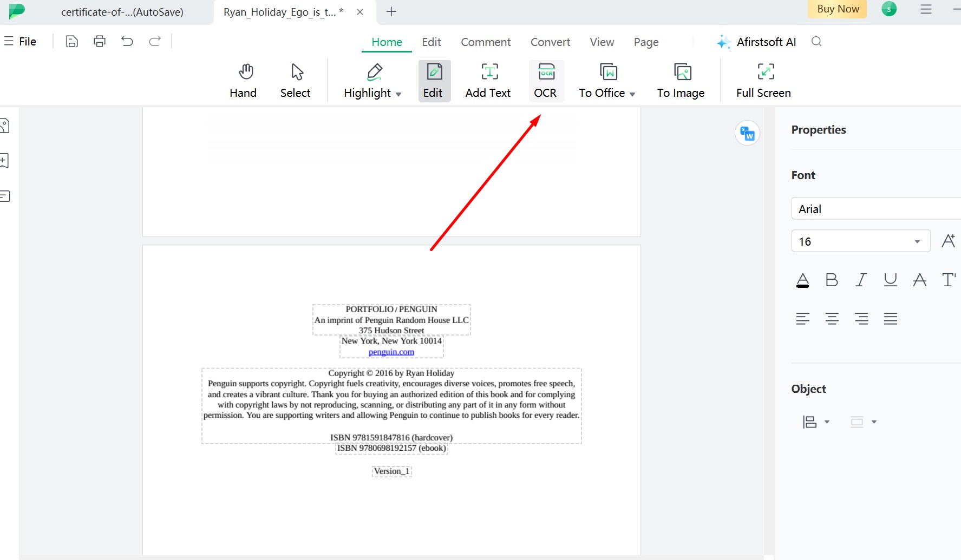The image size is (961, 560).
Task: Switch to the Edit ribbon tab
Action: click(x=432, y=42)
